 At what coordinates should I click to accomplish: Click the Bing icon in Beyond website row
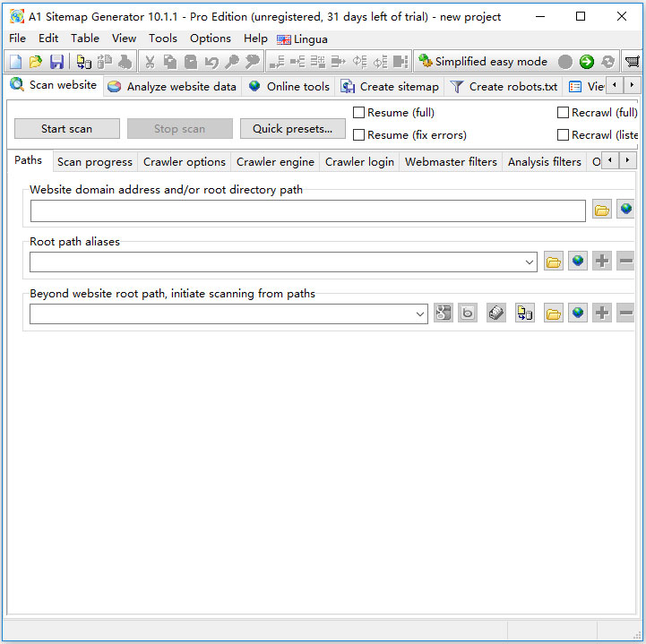tap(468, 313)
